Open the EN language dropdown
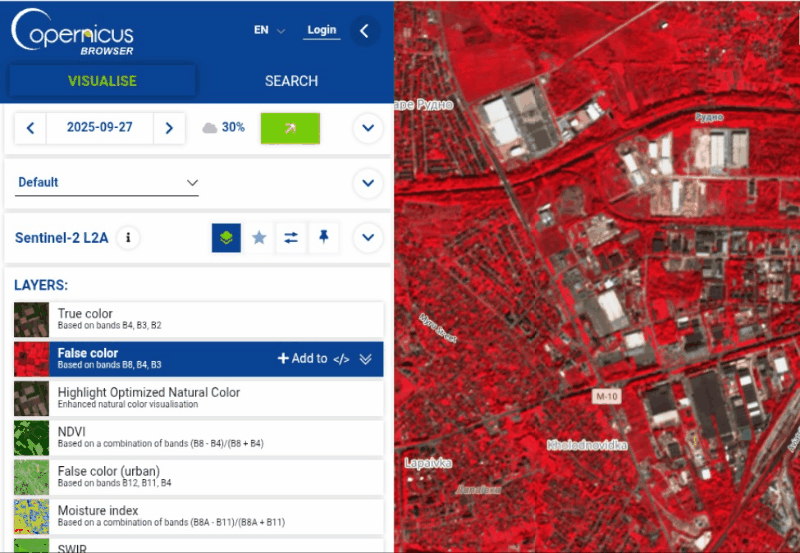Screen dimensions: 800x553 (x=269, y=30)
